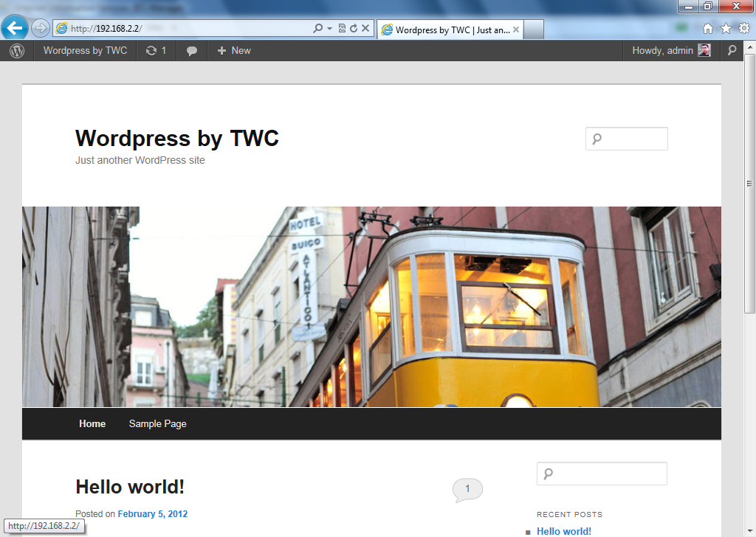This screenshot has height=537, width=756.
Task: Open Favorites with the star icon
Action: point(726,29)
